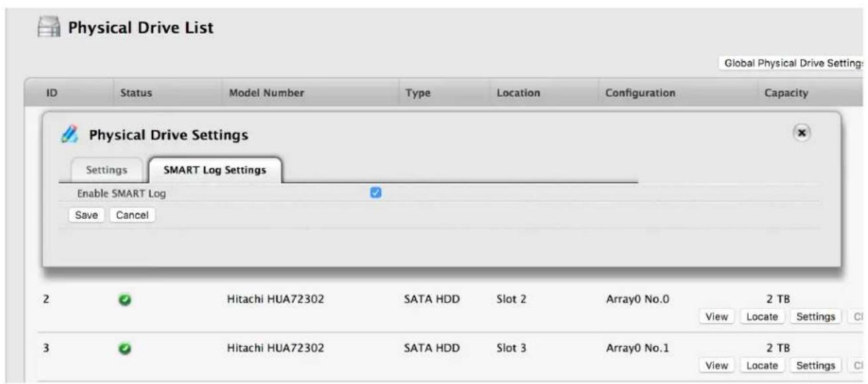Select Hitachi HUA72302 model in row 2
The height and width of the screenshot is (384, 868).
click(x=275, y=300)
